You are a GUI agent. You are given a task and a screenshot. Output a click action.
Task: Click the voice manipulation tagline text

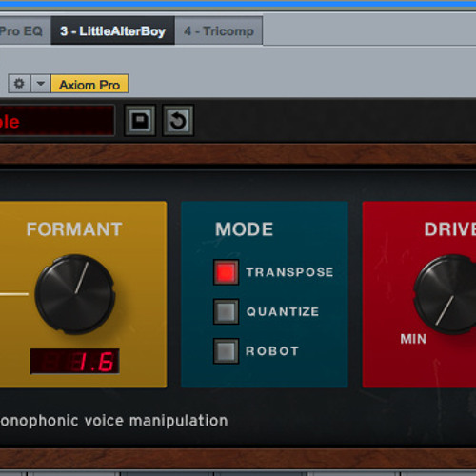[113, 421]
